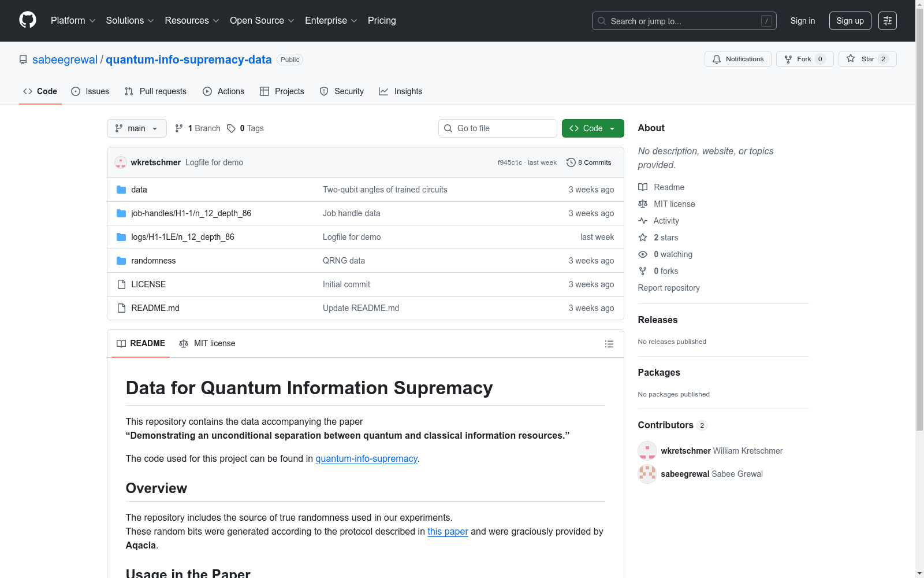Click the README outline list icon
Image resolution: width=924 pixels, height=578 pixels.
[609, 344]
